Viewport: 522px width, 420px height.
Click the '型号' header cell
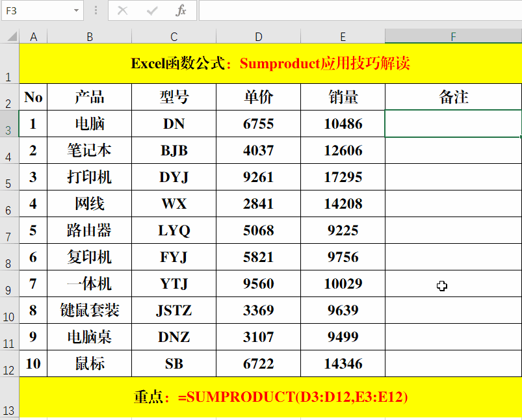click(x=174, y=97)
